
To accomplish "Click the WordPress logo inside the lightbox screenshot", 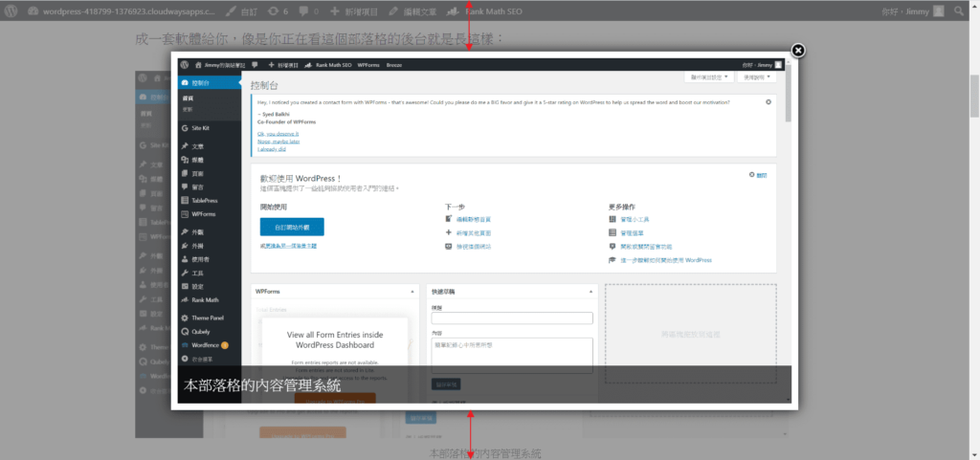I will pyautogui.click(x=185, y=64).
